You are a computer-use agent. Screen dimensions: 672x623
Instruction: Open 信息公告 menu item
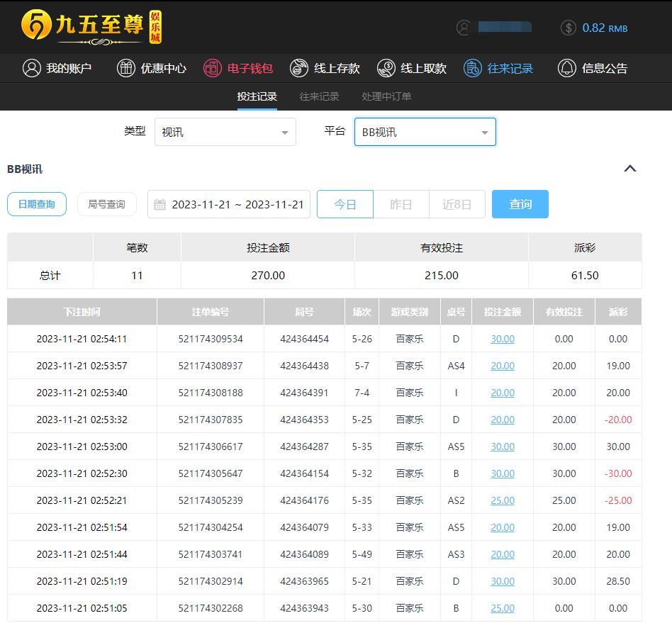point(593,68)
